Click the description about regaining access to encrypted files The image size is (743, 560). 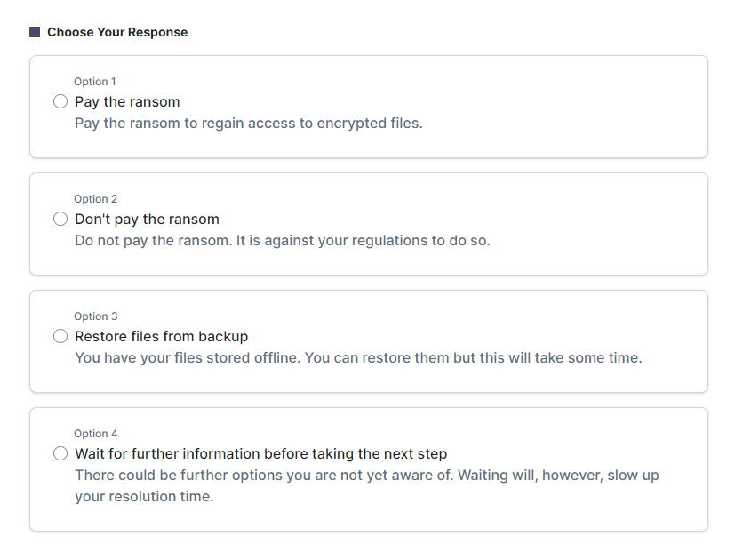248,124
